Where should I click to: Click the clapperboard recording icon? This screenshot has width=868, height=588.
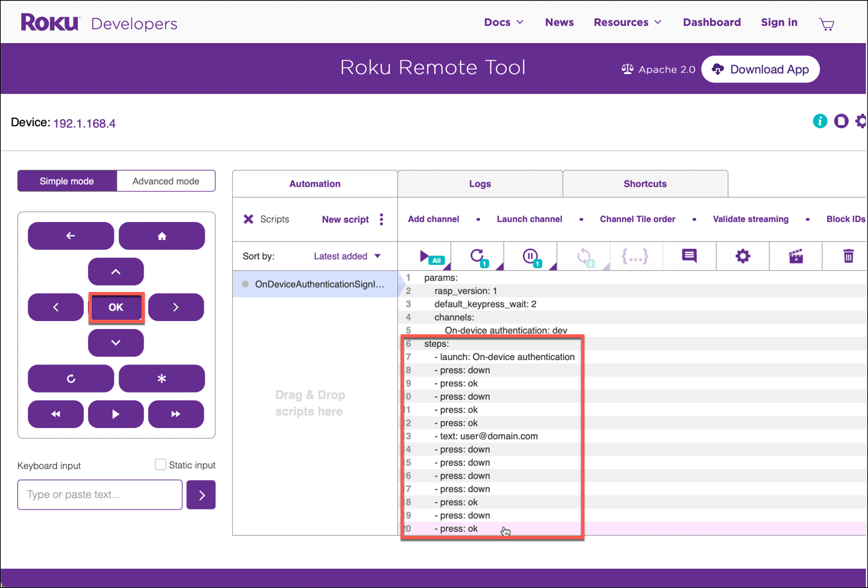pyautogui.click(x=795, y=256)
